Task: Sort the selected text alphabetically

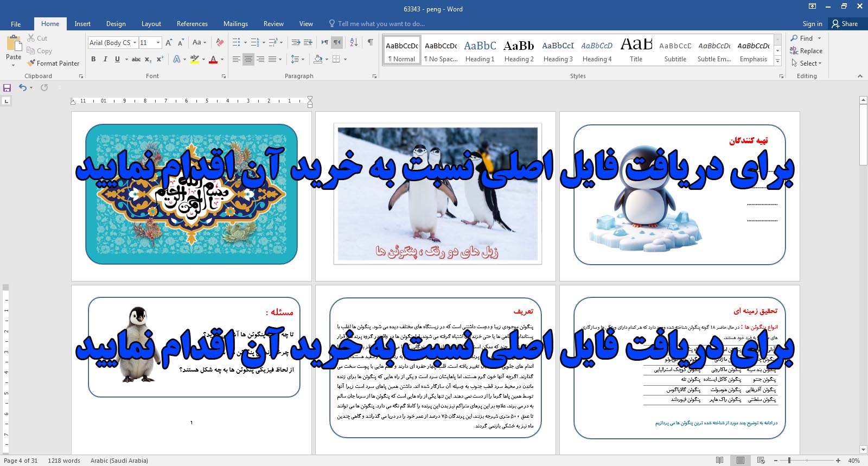Action: (354, 42)
